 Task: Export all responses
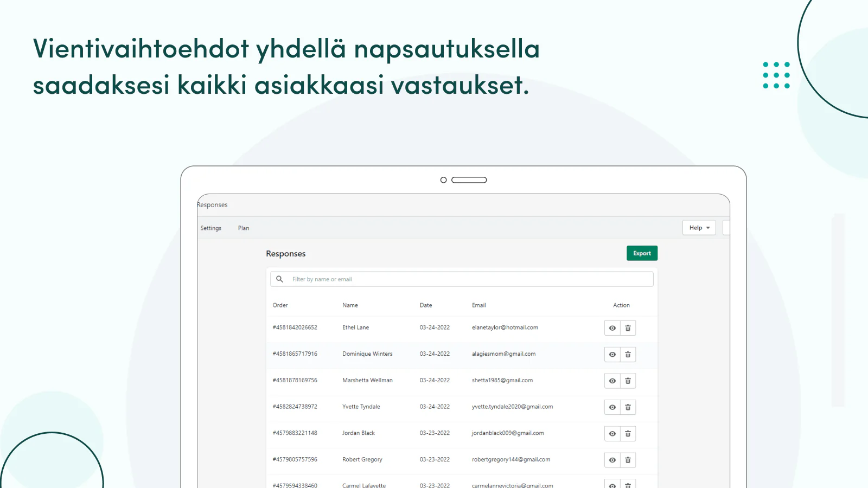click(642, 253)
